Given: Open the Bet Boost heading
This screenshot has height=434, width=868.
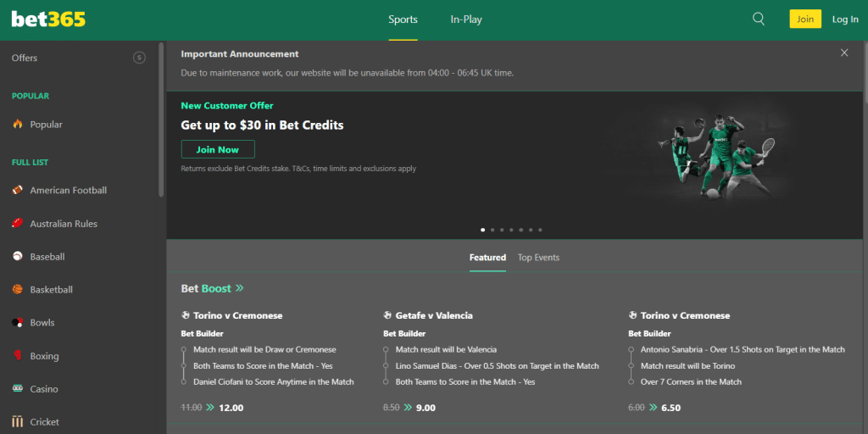Looking at the screenshot, I should (x=206, y=288).
